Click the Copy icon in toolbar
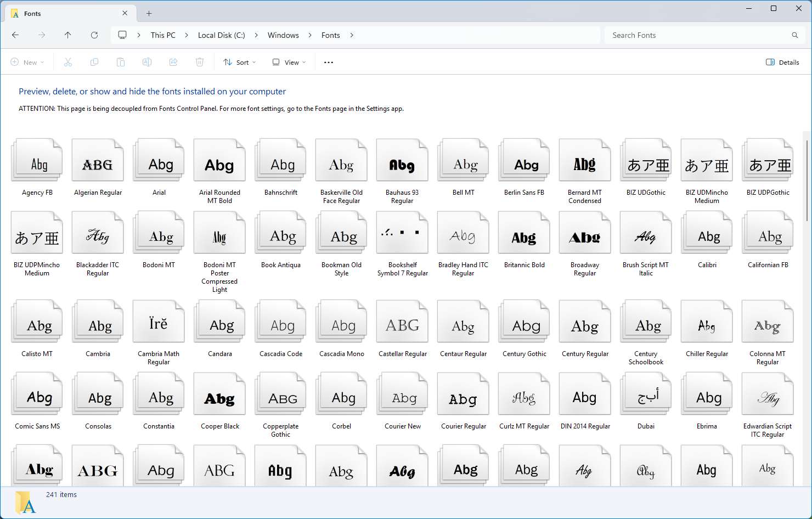Viewport: 812px width, 519px height. (94, 62)
